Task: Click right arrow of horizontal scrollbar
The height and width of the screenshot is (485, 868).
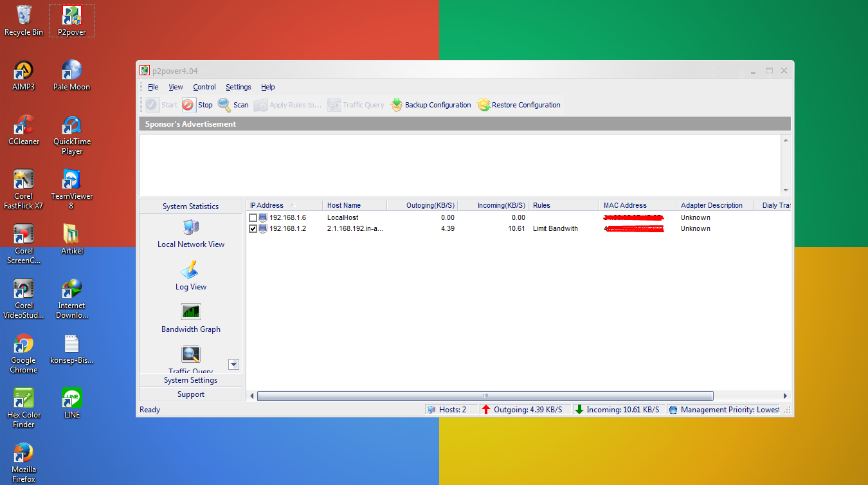Action: [x=785, y=396]
